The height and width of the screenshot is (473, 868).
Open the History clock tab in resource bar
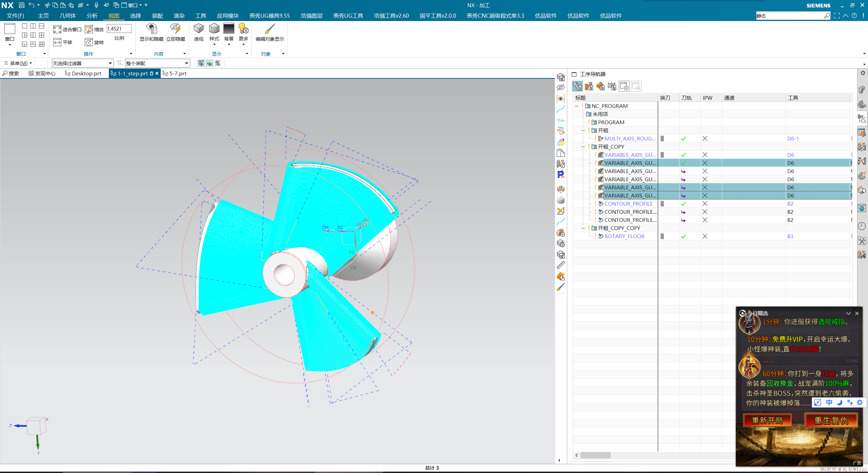pyautogui.click(x=862, y=226)
